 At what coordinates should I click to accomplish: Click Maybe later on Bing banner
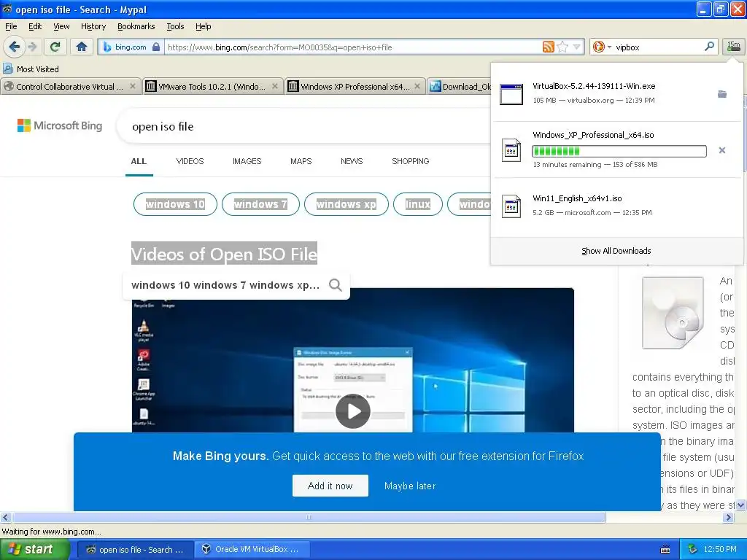click(x=410, y=486)
